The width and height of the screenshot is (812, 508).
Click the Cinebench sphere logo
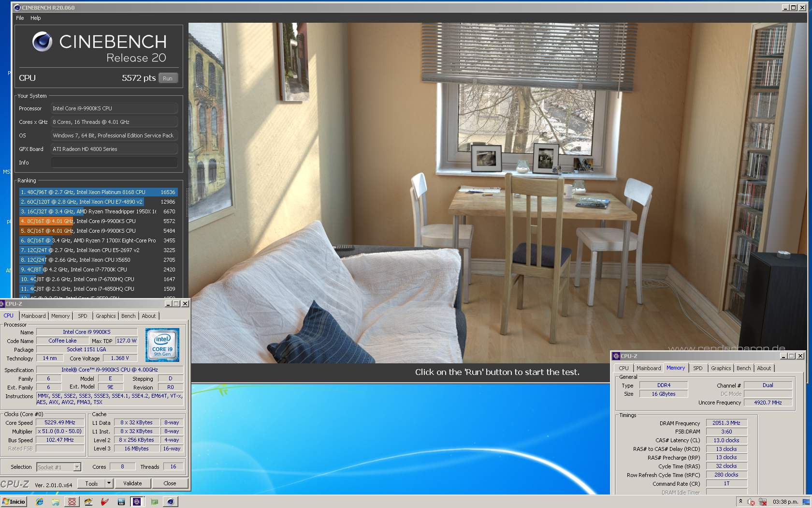(42, 42)
